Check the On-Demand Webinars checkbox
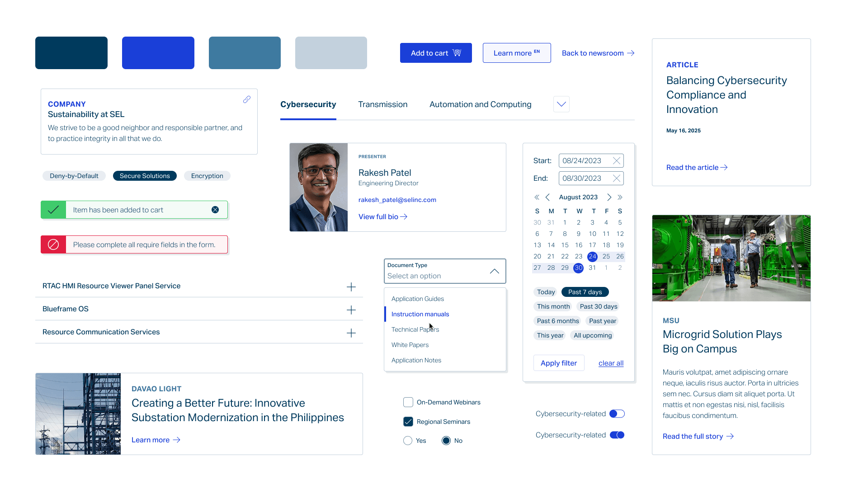 pyautogui.click(x=408, y=402)
